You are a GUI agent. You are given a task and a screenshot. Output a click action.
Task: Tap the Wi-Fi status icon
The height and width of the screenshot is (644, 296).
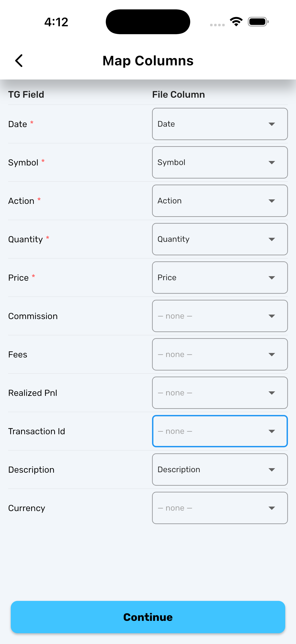(x=236, y=22)
